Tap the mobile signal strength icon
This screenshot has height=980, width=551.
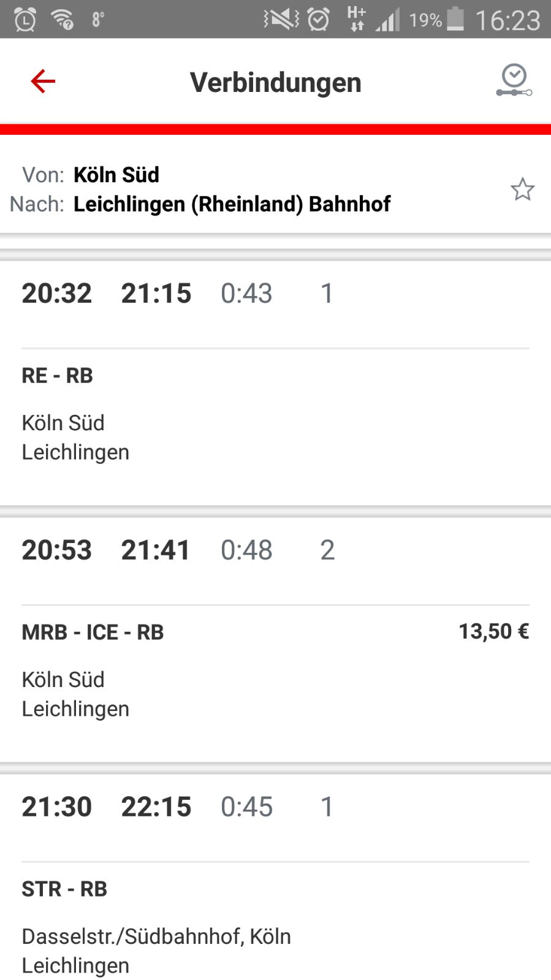387,20
